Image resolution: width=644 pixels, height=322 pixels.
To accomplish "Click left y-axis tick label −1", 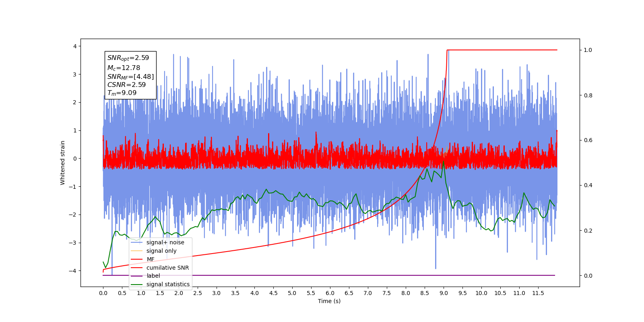I will click(72, 187).
